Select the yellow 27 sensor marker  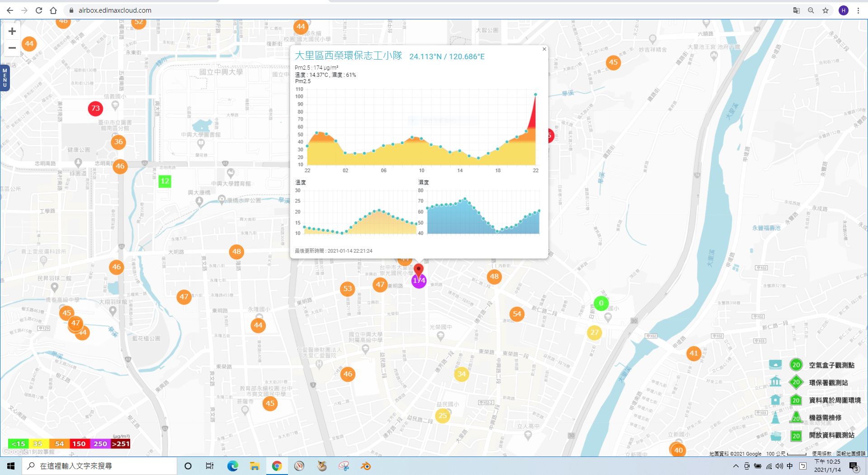(x=594, y=333)
